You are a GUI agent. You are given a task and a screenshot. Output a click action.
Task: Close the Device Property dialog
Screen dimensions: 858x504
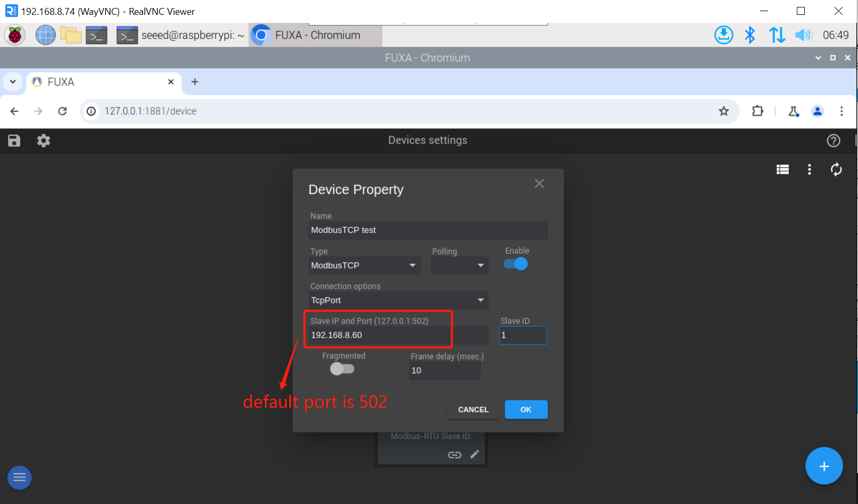539,183
